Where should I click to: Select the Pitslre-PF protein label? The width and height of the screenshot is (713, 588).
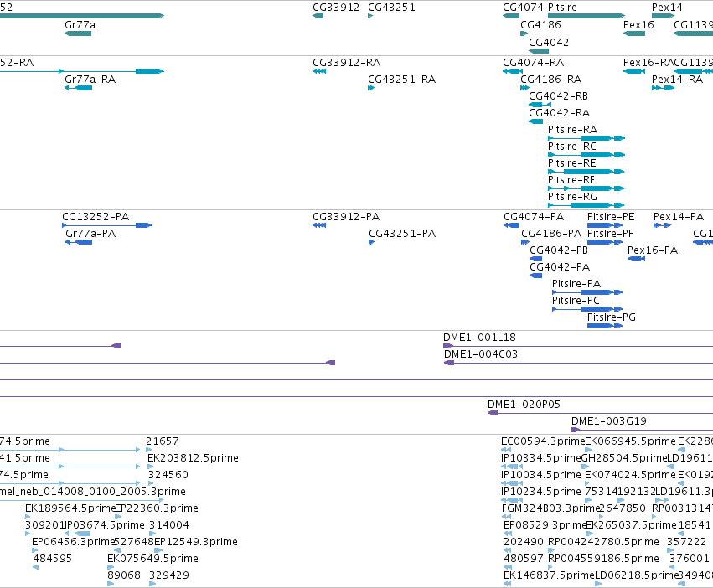click(610, 234)
